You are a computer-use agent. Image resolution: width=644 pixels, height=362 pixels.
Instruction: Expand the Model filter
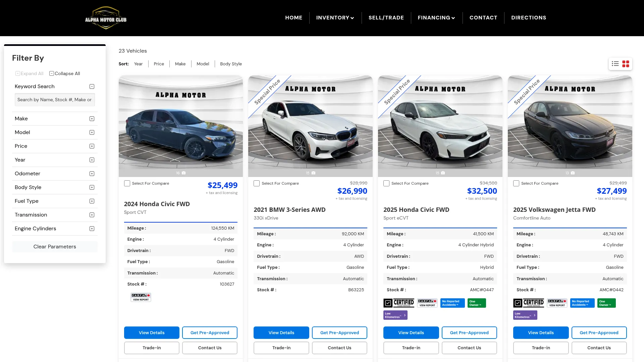pyautogui.click(x=92, y=132)
